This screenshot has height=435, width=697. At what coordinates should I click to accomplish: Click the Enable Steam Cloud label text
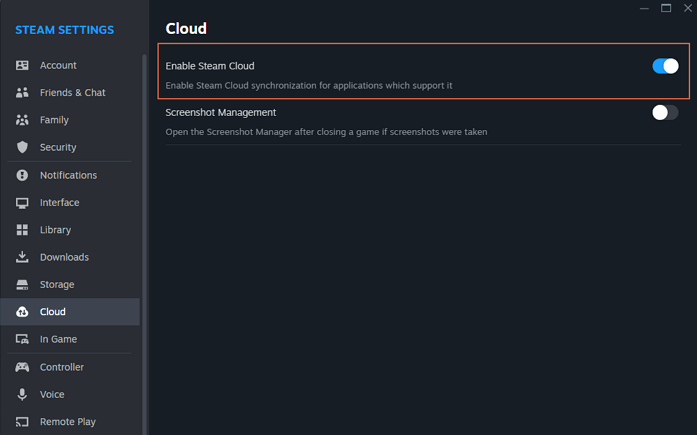tap(210, 66)
